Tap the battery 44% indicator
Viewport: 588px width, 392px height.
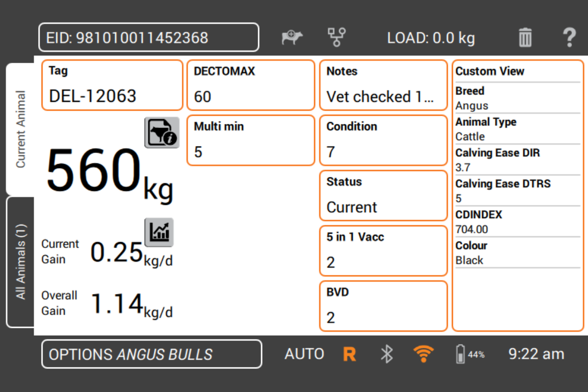tap(469, 354)
